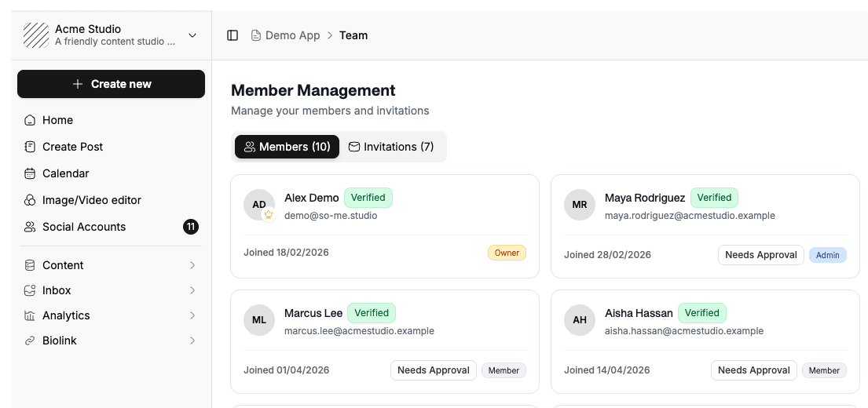The image size is (868, 408).
Task: Expand the Content section chevron
Action: point(192,265)
